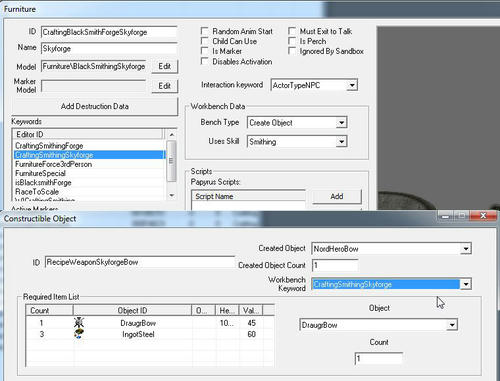Select the FurnitureSpecial keyword entry
500x381 pixels.
(89, 173)
